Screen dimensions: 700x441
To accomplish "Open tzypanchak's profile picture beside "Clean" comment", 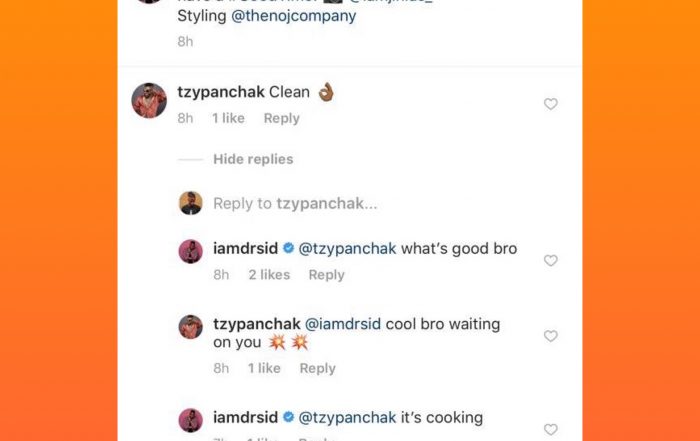I will [x=149, y=100].
